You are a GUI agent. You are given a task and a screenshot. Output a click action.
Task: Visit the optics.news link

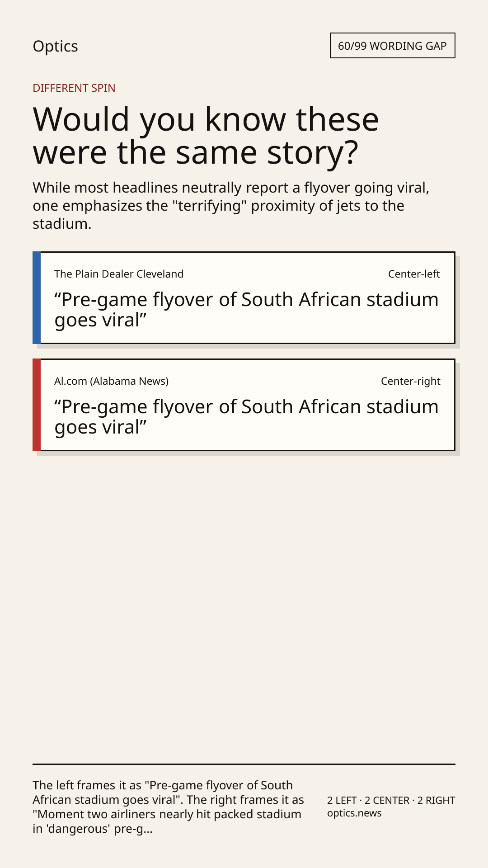click(354, 813)
